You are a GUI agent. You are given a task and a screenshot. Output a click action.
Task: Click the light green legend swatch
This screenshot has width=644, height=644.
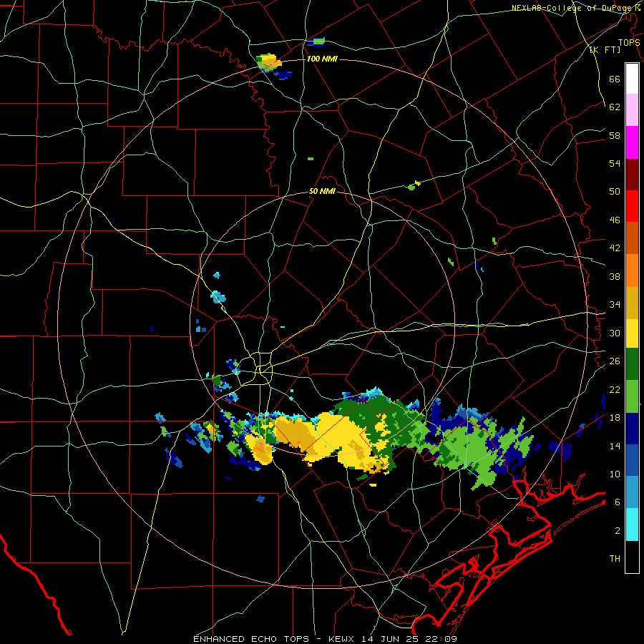pyautogui.click(x=632, y=396)
